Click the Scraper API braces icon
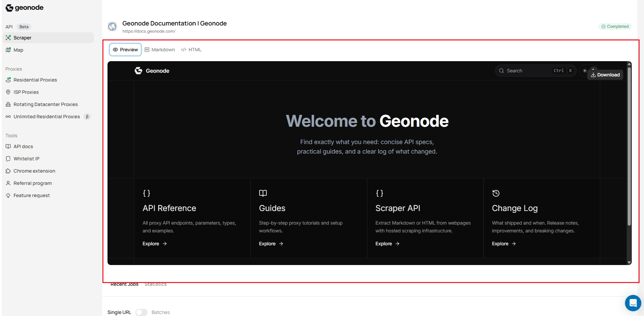Screen dimensions: 644x316 (379, 193)
